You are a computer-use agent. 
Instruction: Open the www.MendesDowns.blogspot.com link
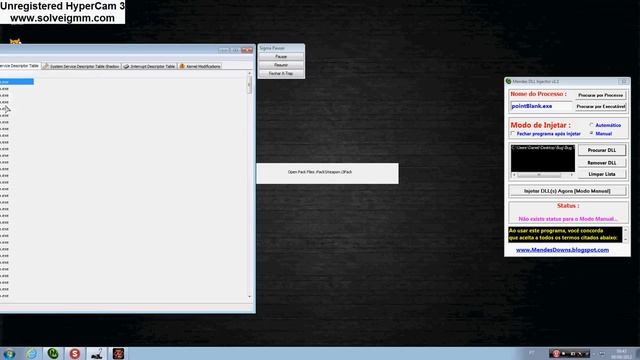(x=562, y=250)
